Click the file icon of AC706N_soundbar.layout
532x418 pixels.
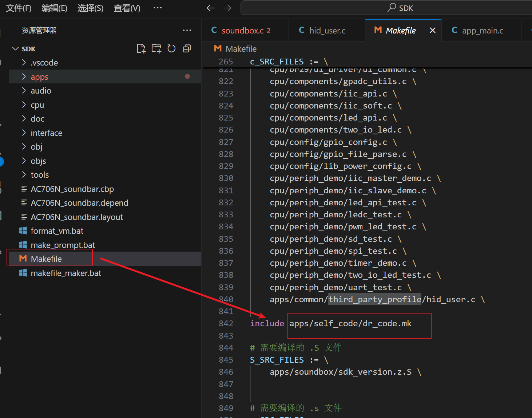click(x=24, y=217)
